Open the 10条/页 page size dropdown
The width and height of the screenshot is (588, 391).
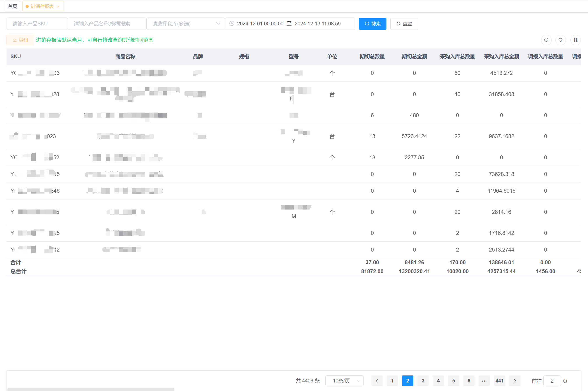tap(344, 380)
